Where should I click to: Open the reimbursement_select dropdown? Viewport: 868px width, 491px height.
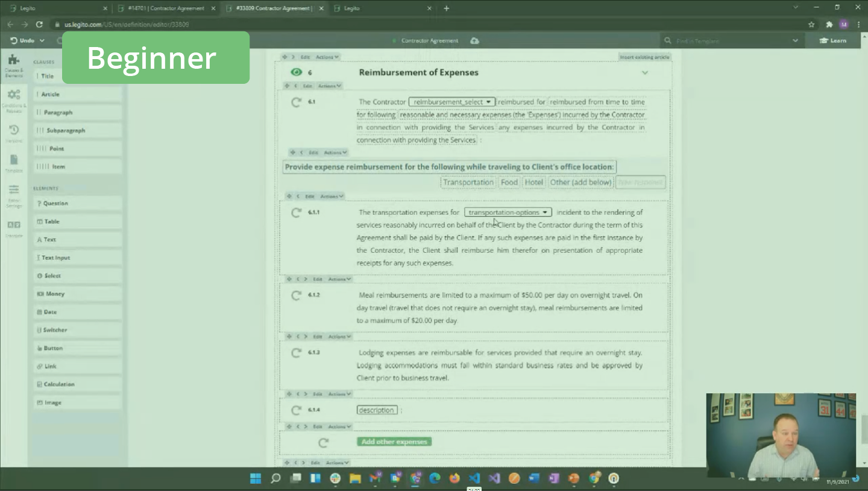tap(452, 102)
